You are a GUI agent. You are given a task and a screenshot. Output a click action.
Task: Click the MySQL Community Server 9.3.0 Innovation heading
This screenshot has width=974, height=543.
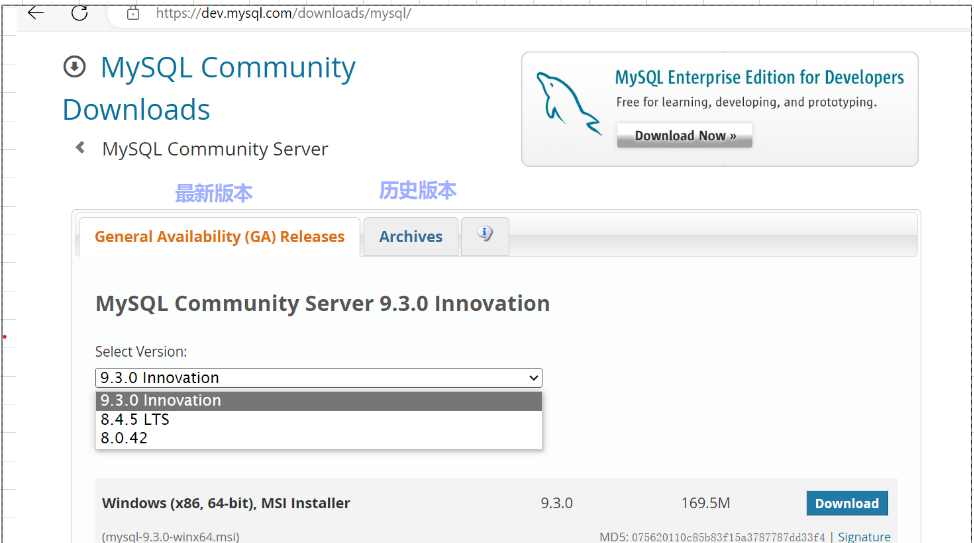(322, 304)
